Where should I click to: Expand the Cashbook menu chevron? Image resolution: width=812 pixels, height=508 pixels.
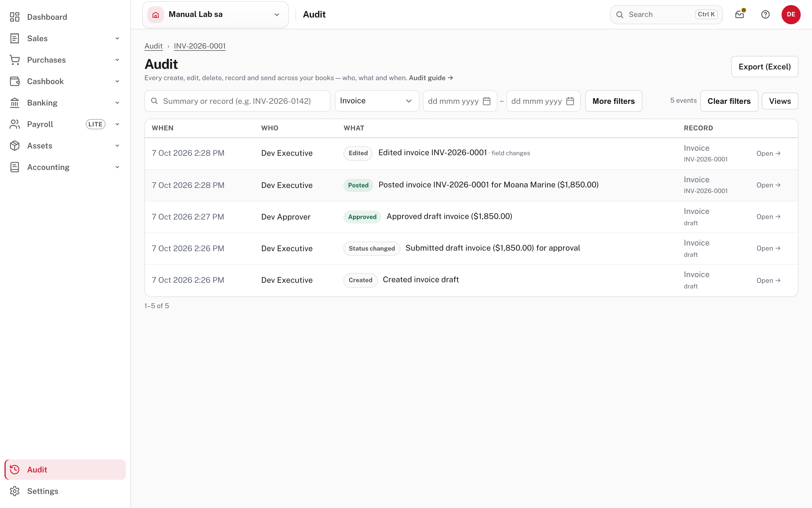[118, 81]
